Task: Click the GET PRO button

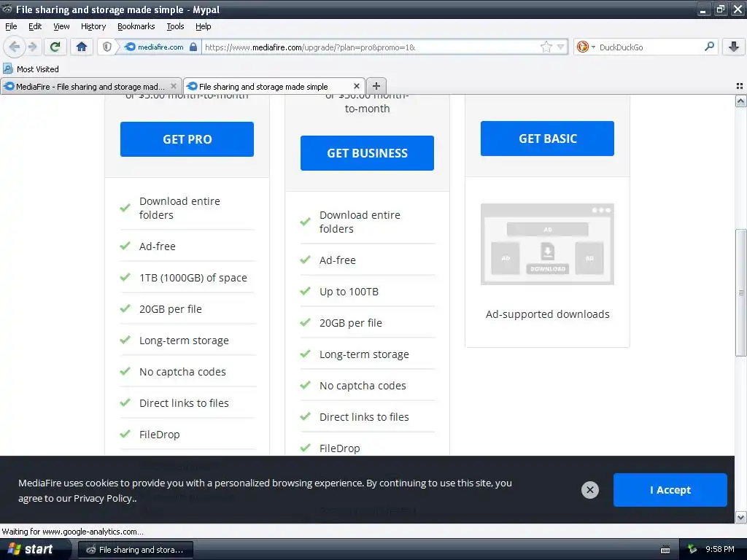Action: click(x=187, y=139)
